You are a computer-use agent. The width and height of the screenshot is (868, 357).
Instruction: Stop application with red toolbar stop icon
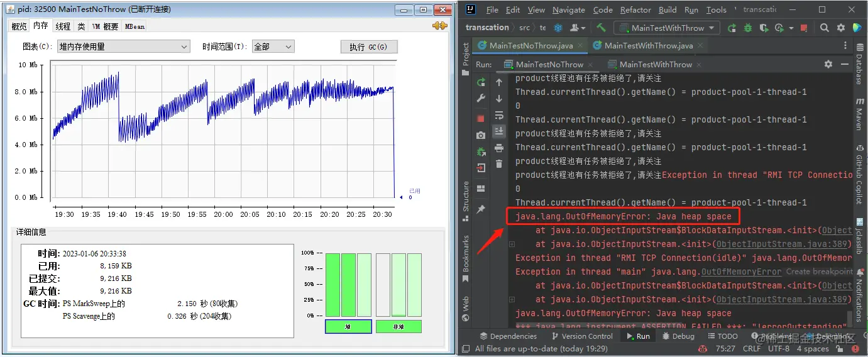[x=805, y=28]
